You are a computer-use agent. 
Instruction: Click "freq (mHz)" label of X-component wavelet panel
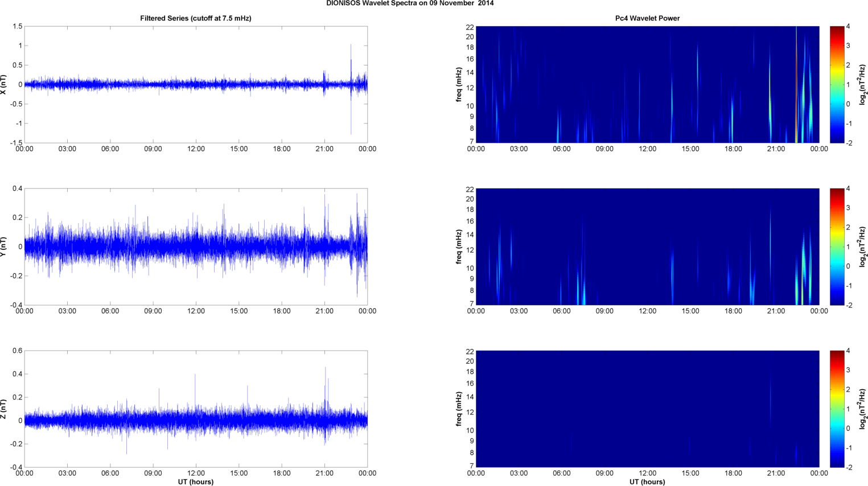point(459,84)
